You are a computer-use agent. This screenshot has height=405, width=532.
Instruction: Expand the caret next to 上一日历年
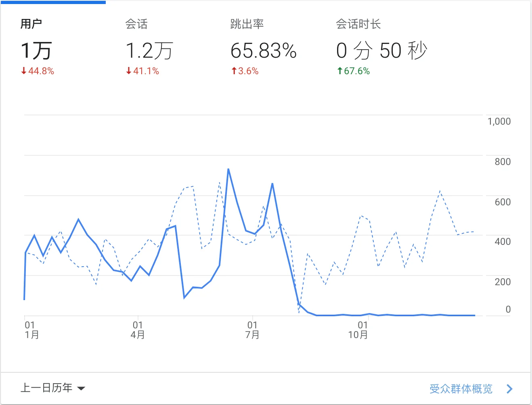coord(81,388)
